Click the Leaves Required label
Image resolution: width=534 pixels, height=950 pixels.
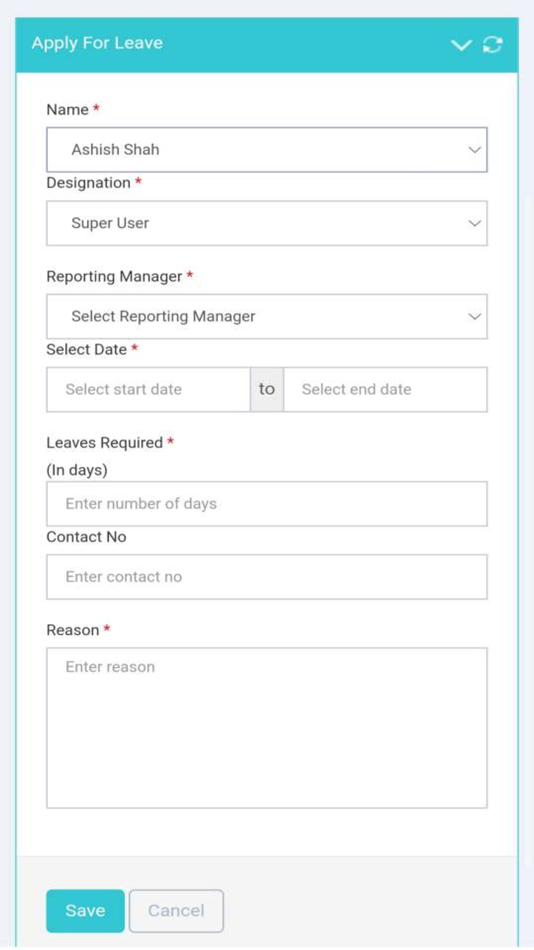coord(105,443)
